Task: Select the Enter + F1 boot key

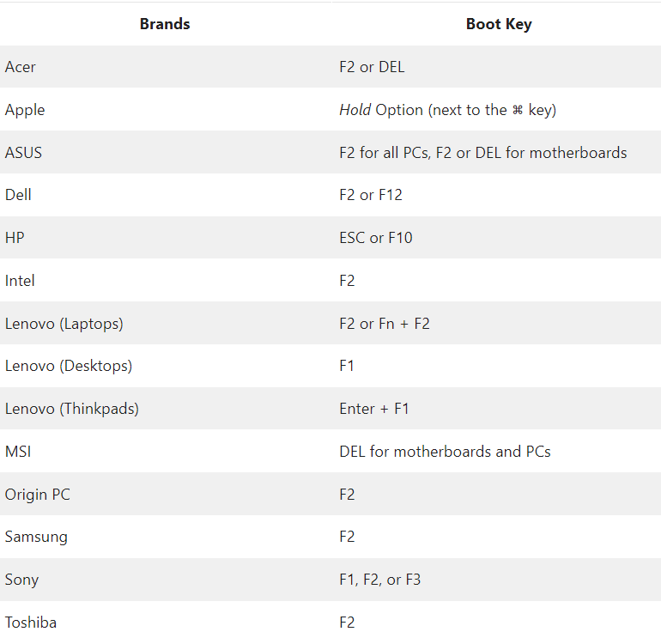Action: [374, 409]
